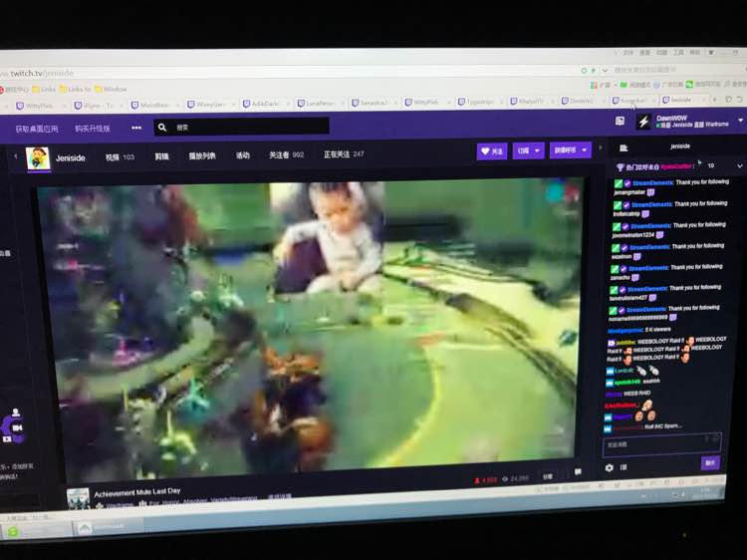Open chat settings gear icon
Viewport: 747px width, 560px height.
tap(610, 468)
